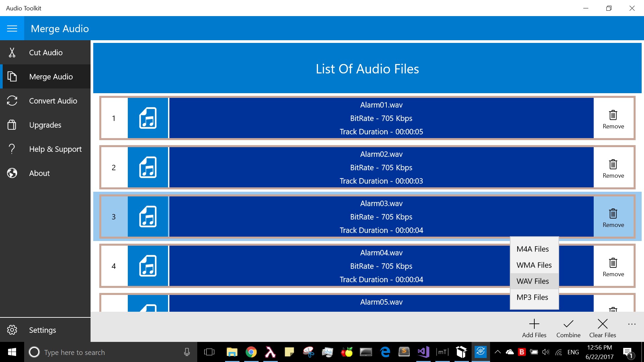
Task: Open the See More ellipsis in command bar
Action: [632, 324]
